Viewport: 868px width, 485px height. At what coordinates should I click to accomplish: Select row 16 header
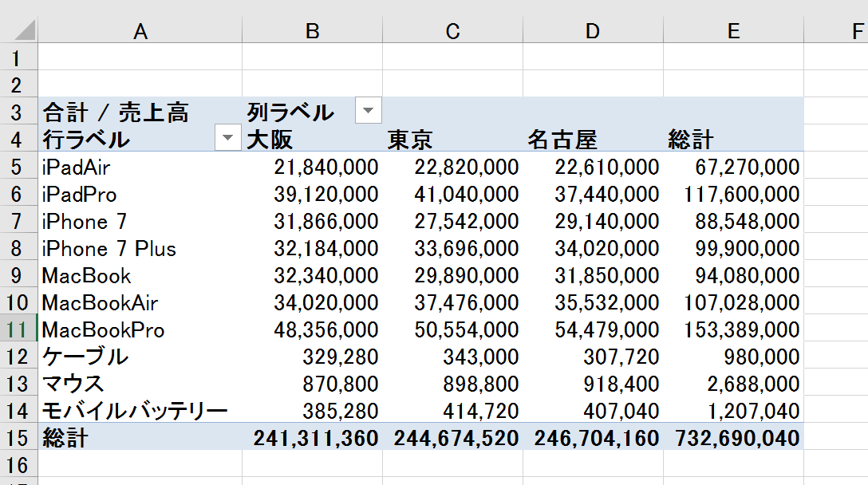(18, 464)
